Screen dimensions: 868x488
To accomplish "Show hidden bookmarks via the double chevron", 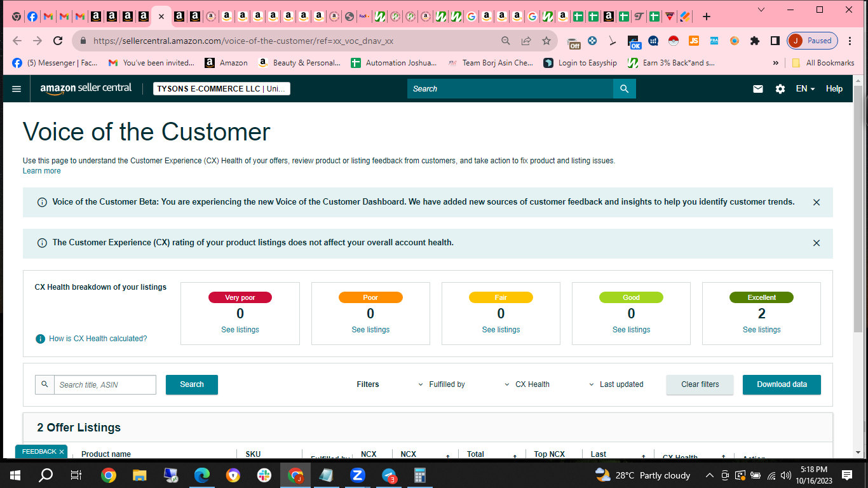I will click(775, 63).
